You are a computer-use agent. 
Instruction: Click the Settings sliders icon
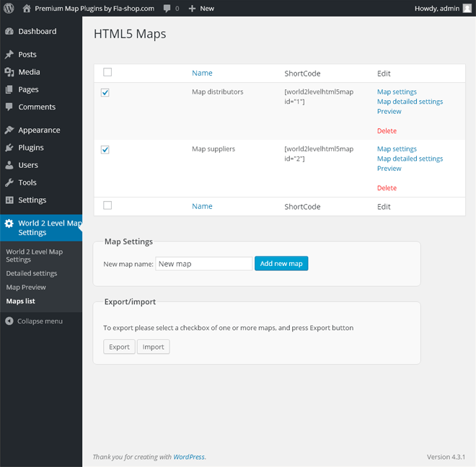(x=9, y=200)
